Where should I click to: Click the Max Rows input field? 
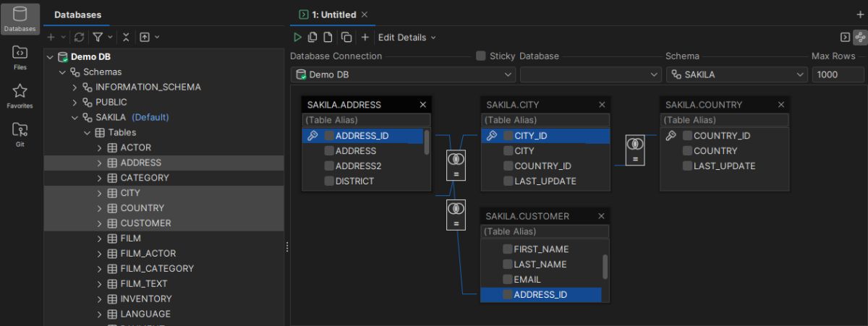point(838,74)
